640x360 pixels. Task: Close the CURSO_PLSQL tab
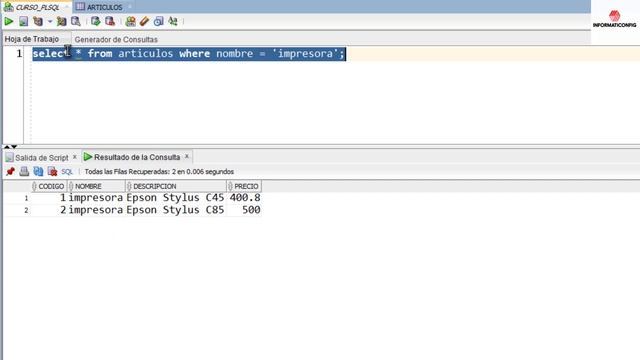point(66,7)
